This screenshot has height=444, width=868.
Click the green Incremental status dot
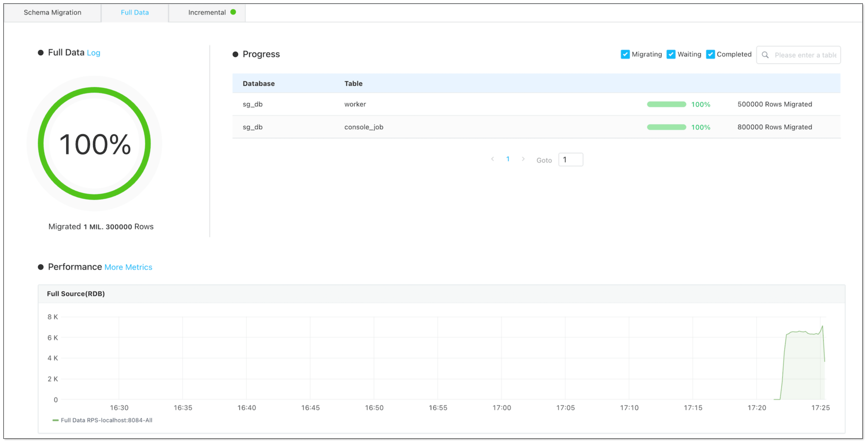coord(233,12)
